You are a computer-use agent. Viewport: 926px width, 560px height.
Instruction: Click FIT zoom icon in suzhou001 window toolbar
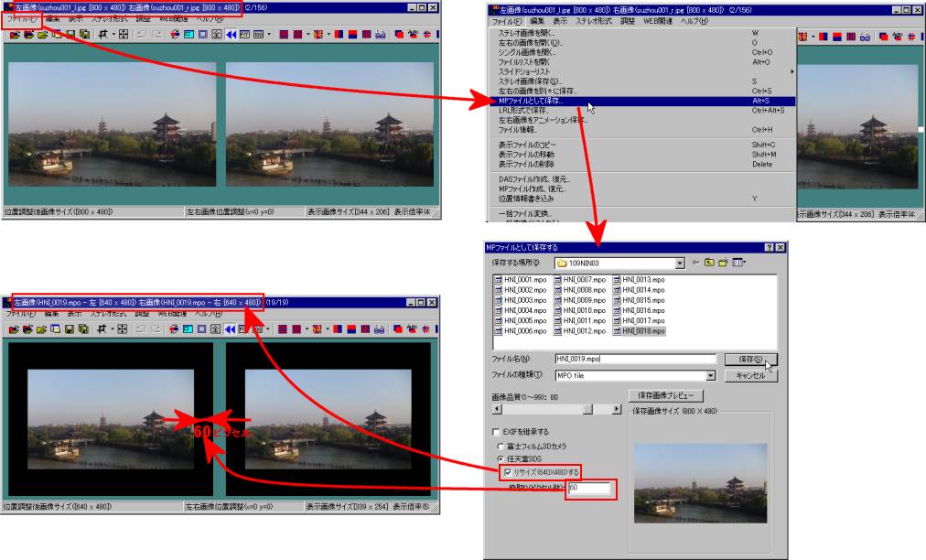tap(244, 34)
